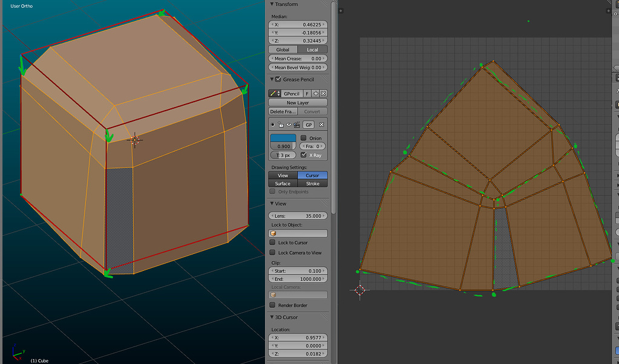Choose Surface drawing setting
This screenshot has width=619, height=364.
283,184
